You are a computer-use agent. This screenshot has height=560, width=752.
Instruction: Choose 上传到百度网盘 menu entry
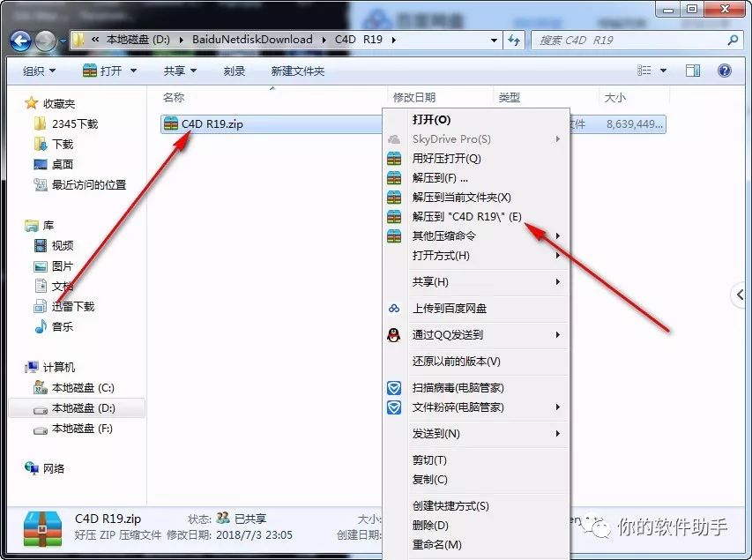click(x=476, y=309)
